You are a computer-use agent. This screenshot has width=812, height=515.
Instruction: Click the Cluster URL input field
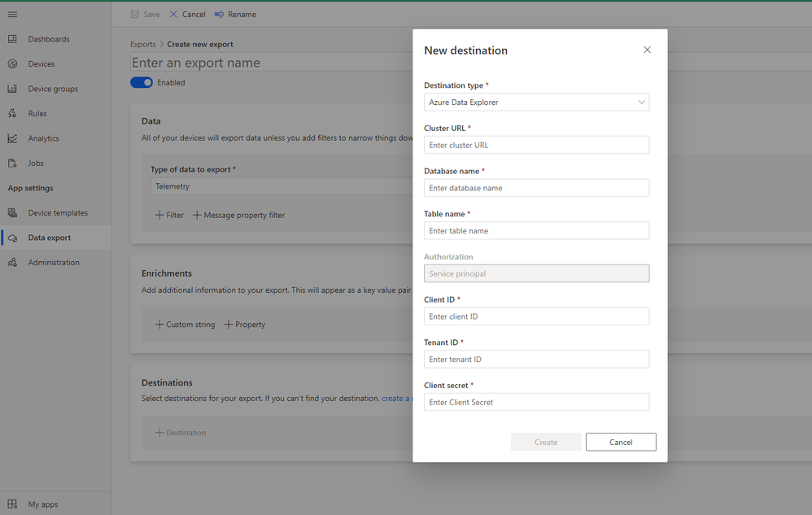536,145
